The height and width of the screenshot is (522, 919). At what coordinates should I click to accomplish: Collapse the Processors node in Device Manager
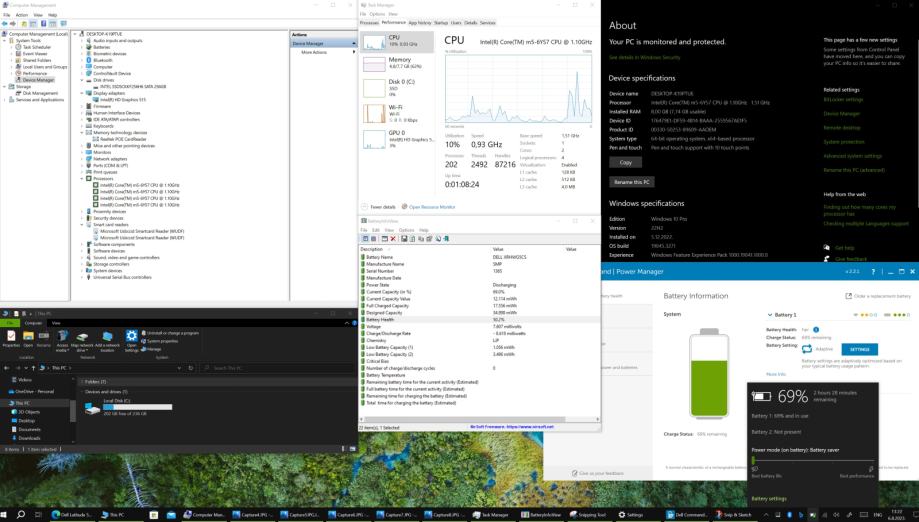coord(81,180)
